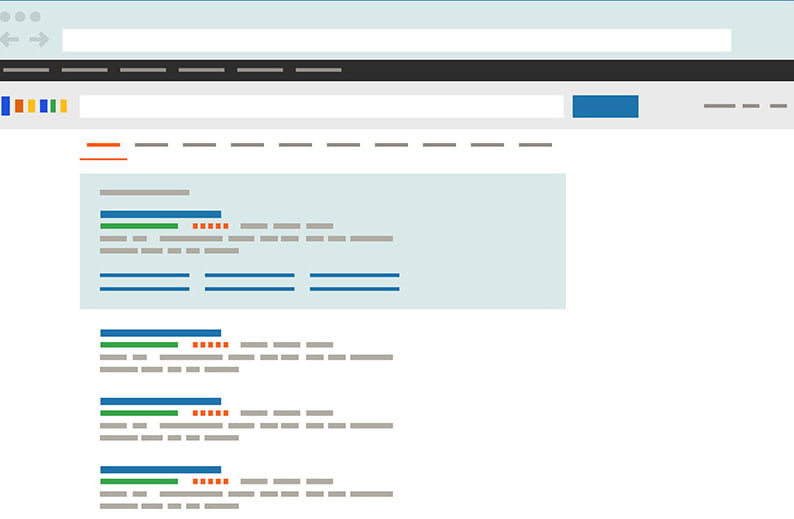Click the orange rating stars in the last result
Screen dimensions: 794x519
tap(211, 481)
